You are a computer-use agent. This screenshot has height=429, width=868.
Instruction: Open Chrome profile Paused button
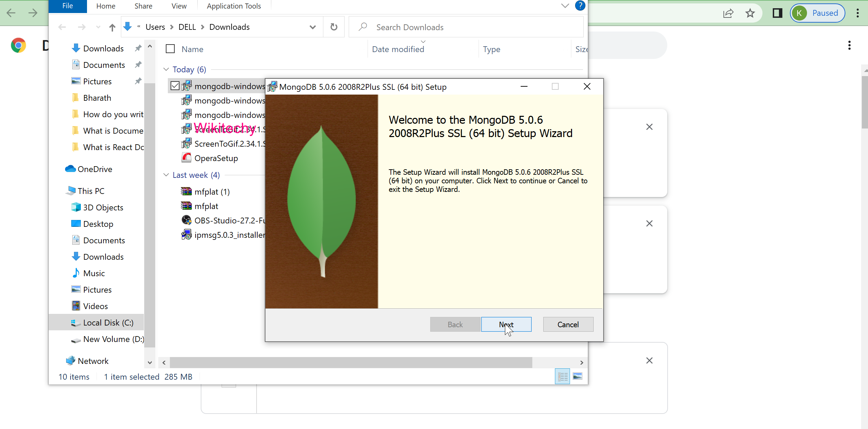817,13
